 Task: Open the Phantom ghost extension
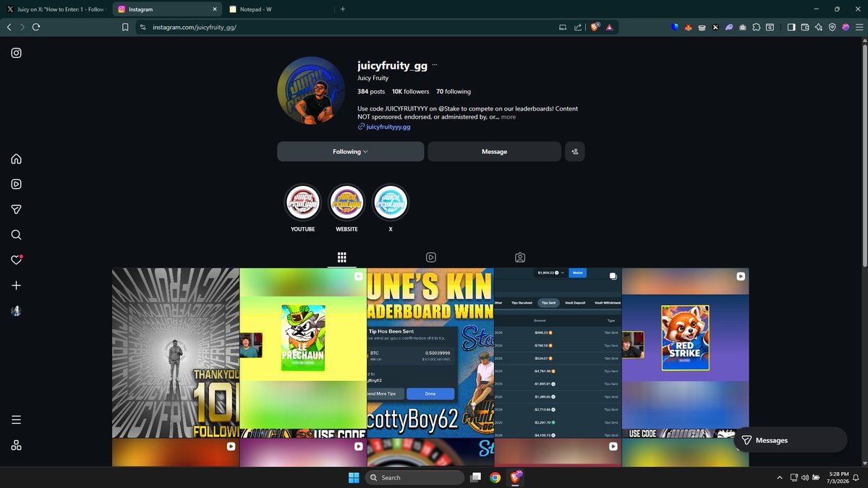[x=729, y=27]
